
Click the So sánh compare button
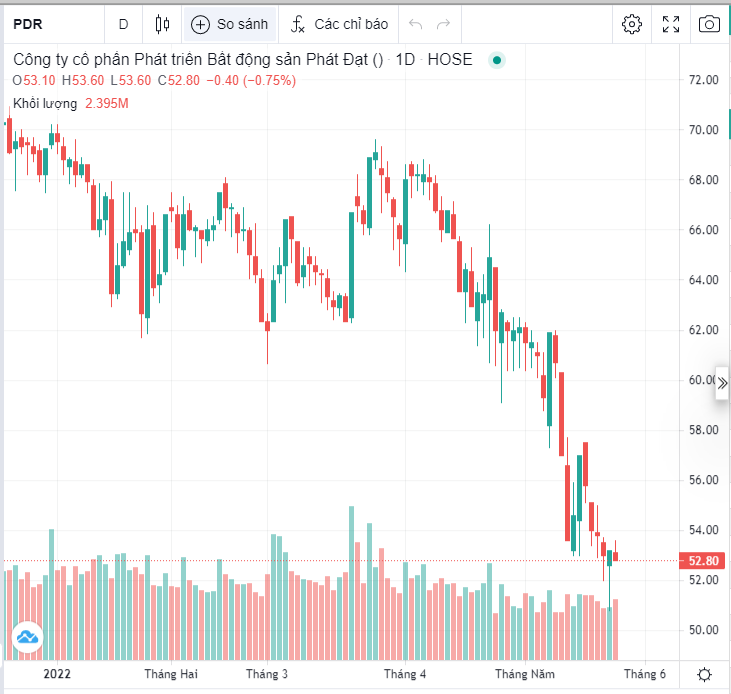[x=230, y=24]
